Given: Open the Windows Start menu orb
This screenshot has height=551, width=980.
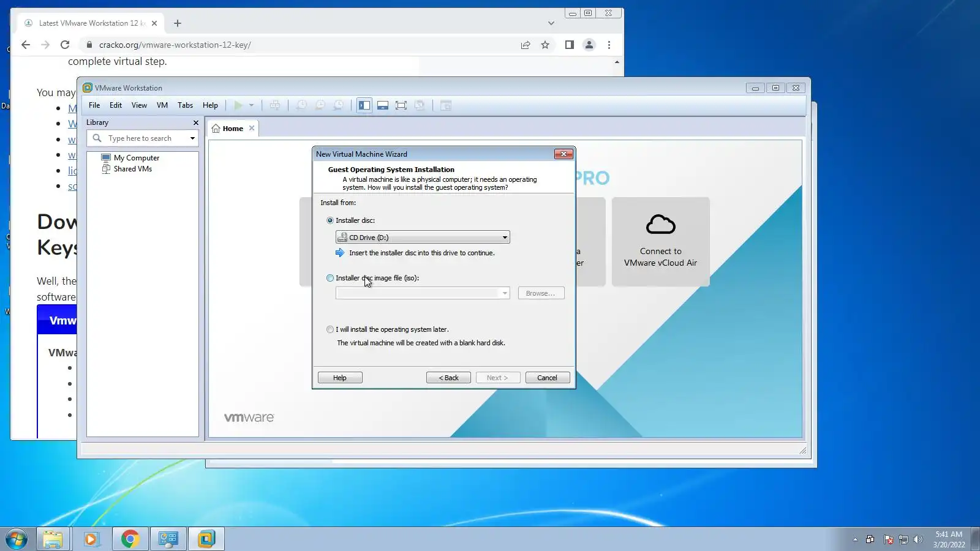Looking at the screenshot, I should (x=17, y=539).
